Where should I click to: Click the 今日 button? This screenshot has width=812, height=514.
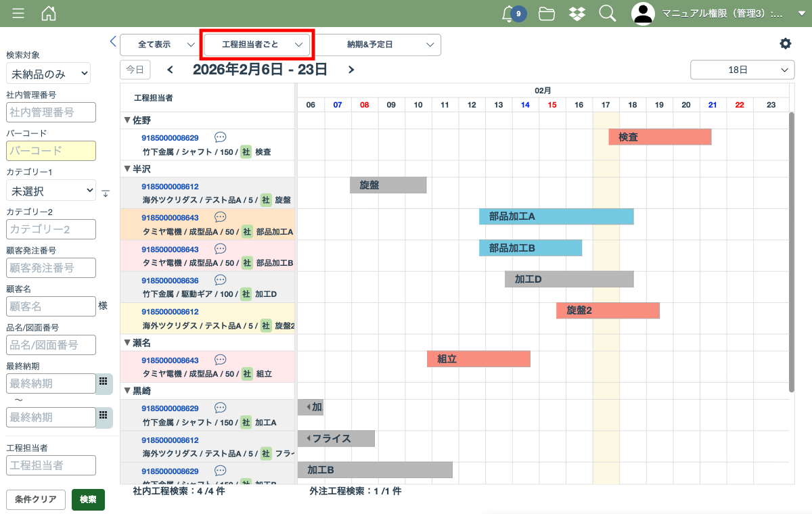(x=135, y=70)
